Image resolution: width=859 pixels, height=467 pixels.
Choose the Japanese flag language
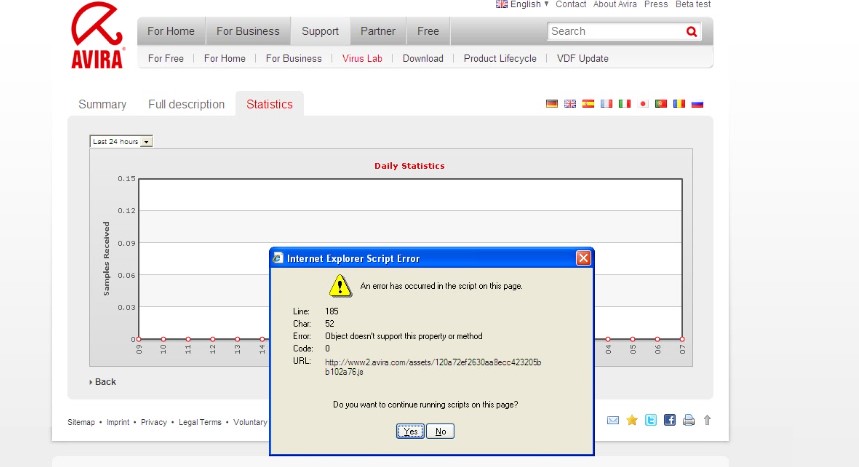[x=643, y=104]
